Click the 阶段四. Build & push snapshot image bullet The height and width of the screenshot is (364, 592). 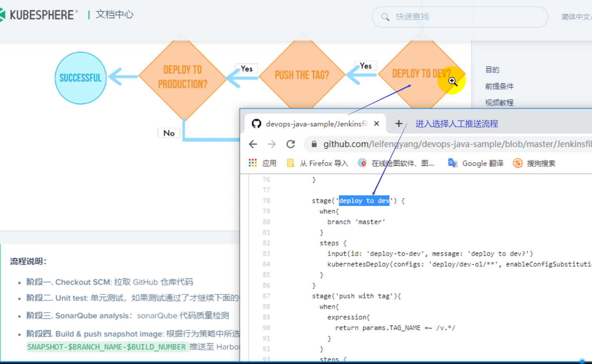133,334
